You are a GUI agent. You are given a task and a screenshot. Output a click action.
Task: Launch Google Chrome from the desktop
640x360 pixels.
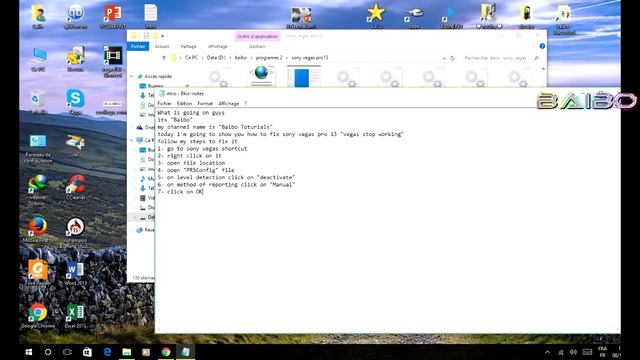(38, 316)
